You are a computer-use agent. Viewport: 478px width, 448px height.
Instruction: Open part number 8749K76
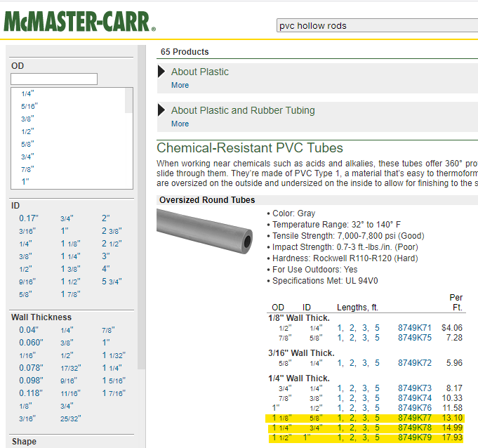click(415, 408)
